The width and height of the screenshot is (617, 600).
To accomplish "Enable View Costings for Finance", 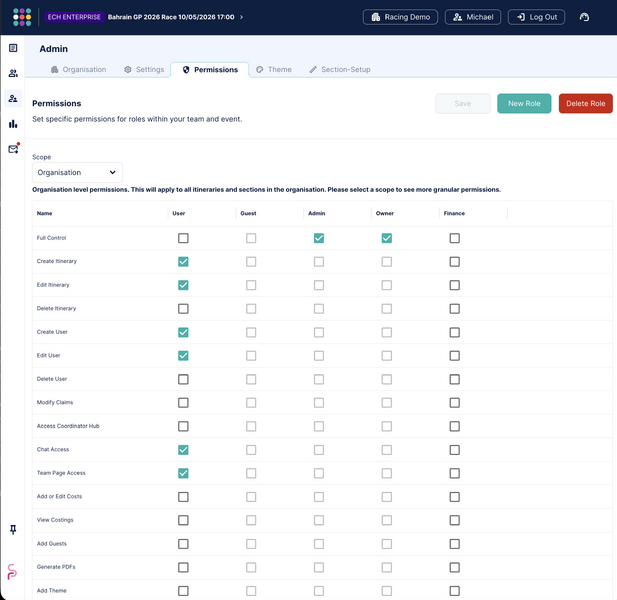I will [x=454, y=520].
